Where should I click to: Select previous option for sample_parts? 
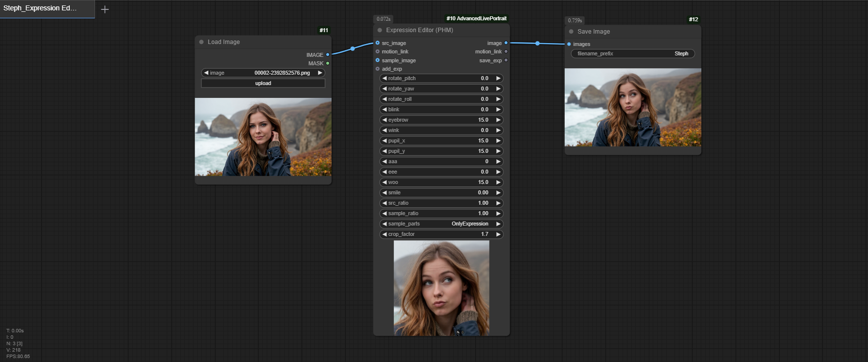tap(385, 224)
